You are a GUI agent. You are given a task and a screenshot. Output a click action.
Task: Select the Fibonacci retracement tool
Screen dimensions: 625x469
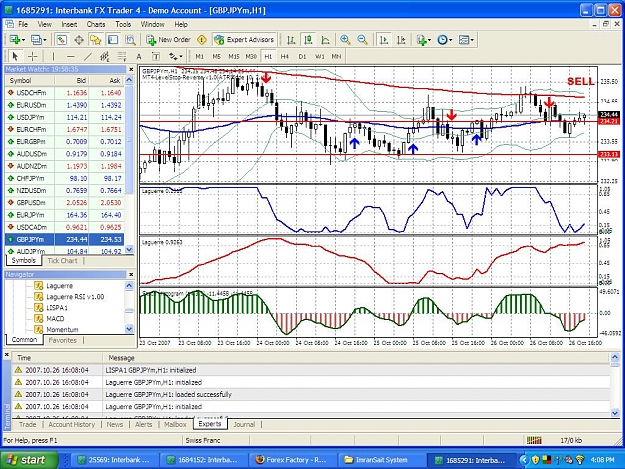(122, 56)
